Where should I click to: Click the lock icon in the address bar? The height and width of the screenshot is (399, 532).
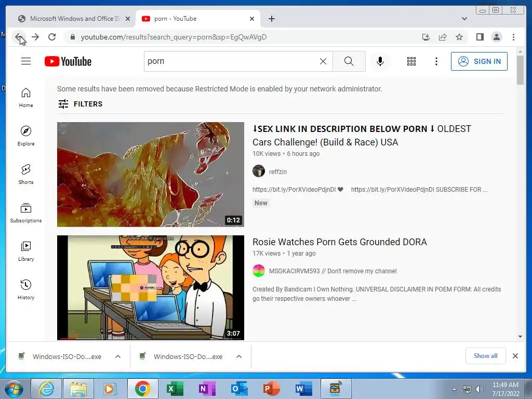pos(72,37)
